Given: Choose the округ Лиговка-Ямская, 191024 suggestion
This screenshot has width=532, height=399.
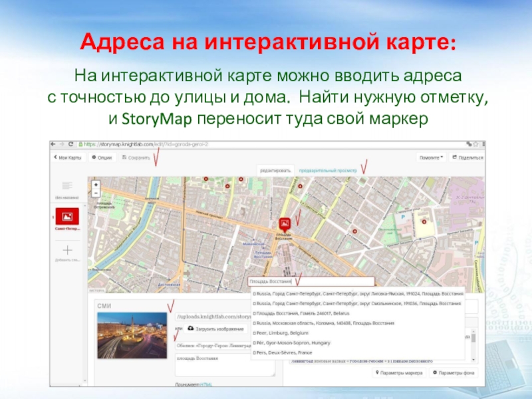Looking at the screenshot, I should click(x=358, y=294).
